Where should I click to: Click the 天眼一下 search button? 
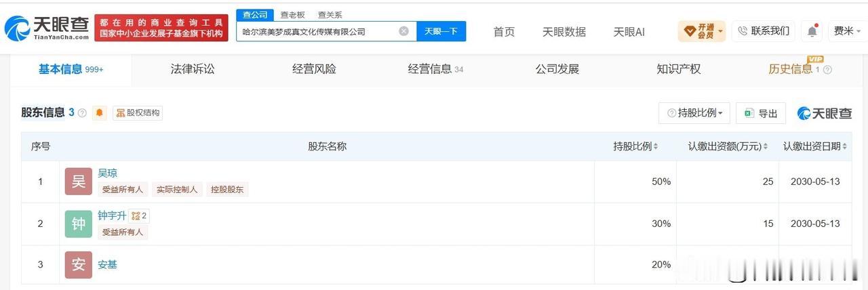(441, 31)
